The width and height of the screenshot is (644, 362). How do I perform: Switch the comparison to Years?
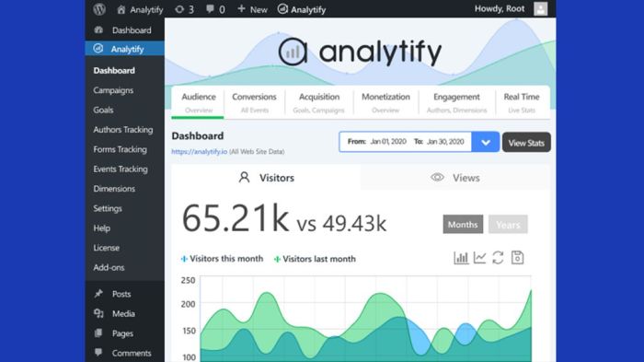click(508, 224)
